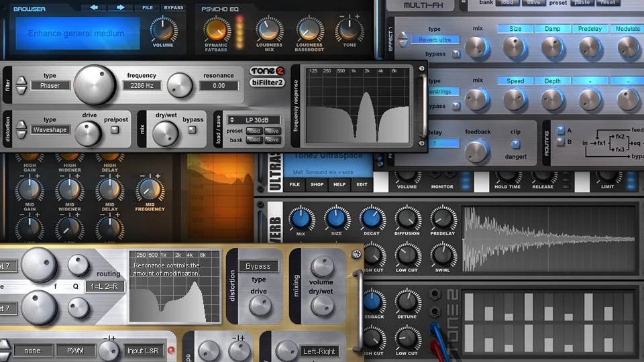Click the 'Enhance general medium' preset display
The width and height of the screenshot is (644, 362).
77,34
